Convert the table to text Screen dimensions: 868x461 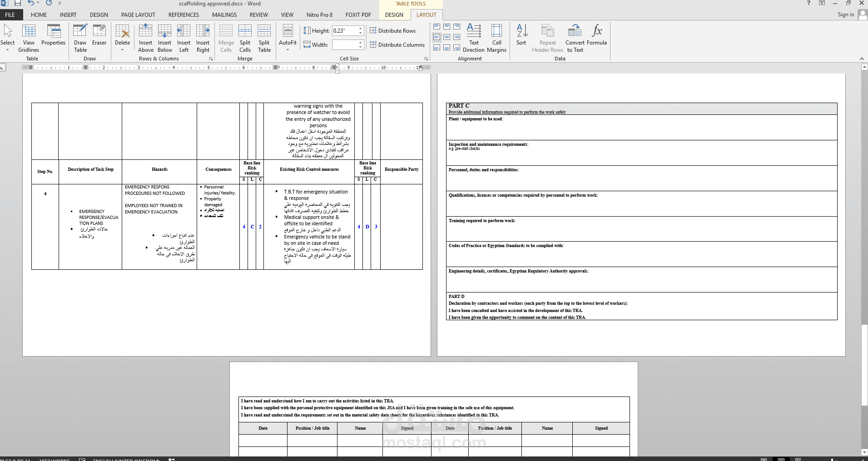575,39
